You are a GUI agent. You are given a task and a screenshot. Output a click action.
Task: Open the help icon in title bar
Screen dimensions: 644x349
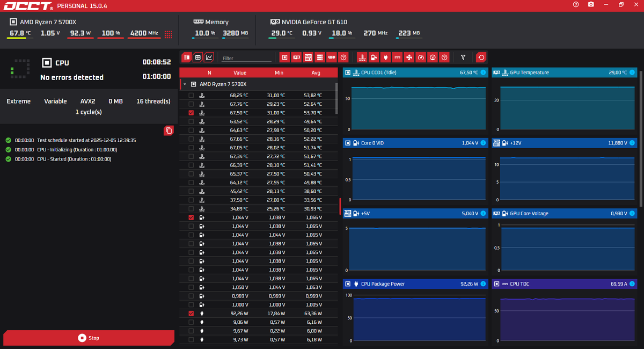pyautogui.click(x=576, y=4)
